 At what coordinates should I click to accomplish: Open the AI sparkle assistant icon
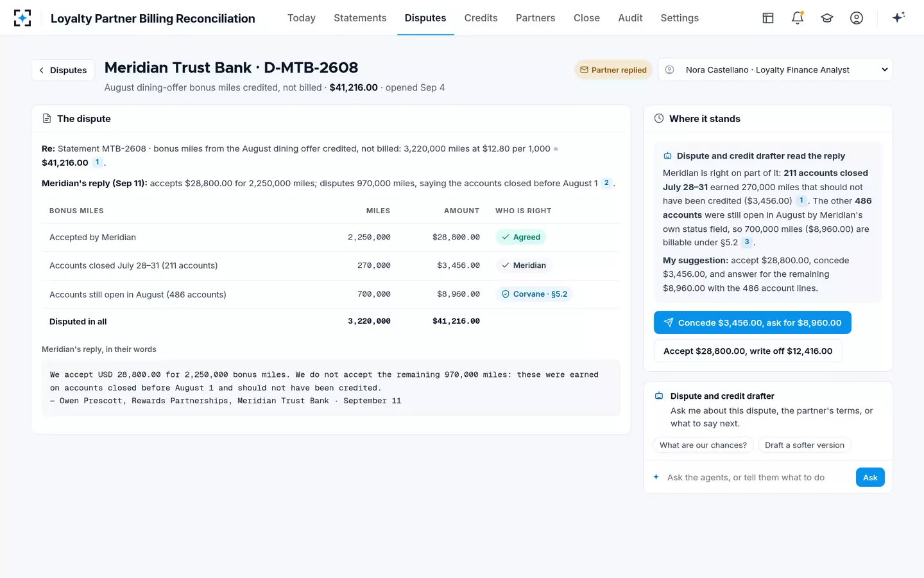(x=898, y=17)
